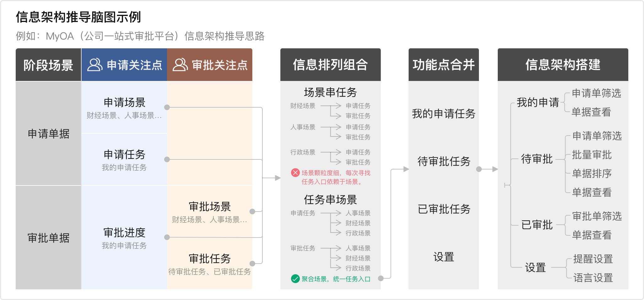Click the title 信息架构推导脑图示例
This screenshot has height=300, width=644.
click(78, 17)
